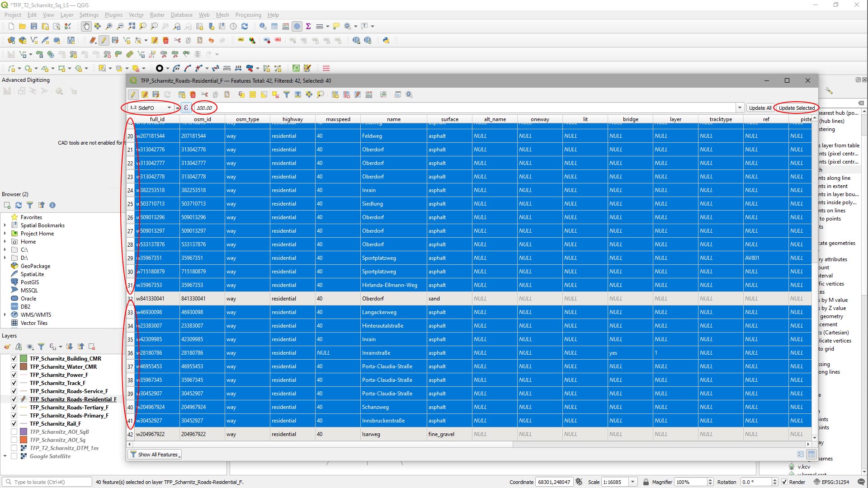
Task: Open the Plugins menu
Action: point(113,15)
